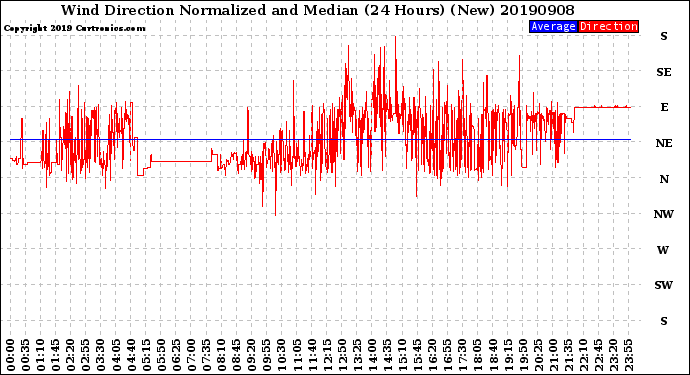Click the 00:35 time label
This screenshot has width=690, height=375.
pyautogui.click(x=26, y=355)
